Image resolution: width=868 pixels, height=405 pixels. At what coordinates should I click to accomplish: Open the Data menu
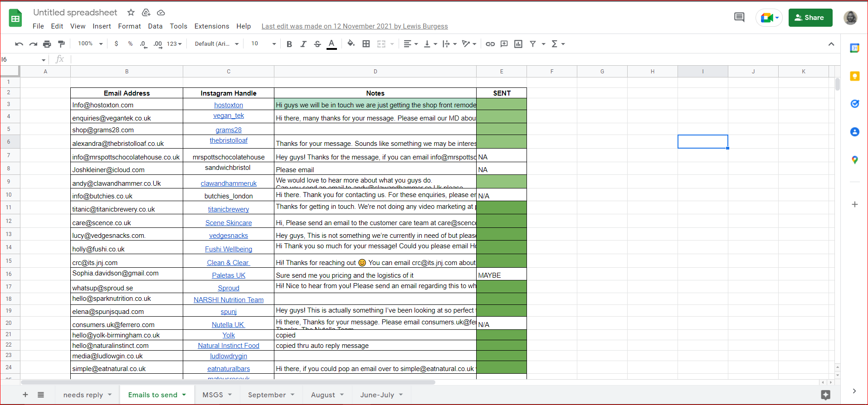tap(155, 26)
